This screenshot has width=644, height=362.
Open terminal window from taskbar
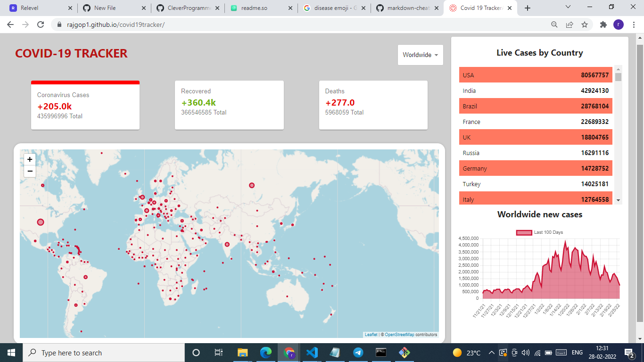(x=381, y=353)
